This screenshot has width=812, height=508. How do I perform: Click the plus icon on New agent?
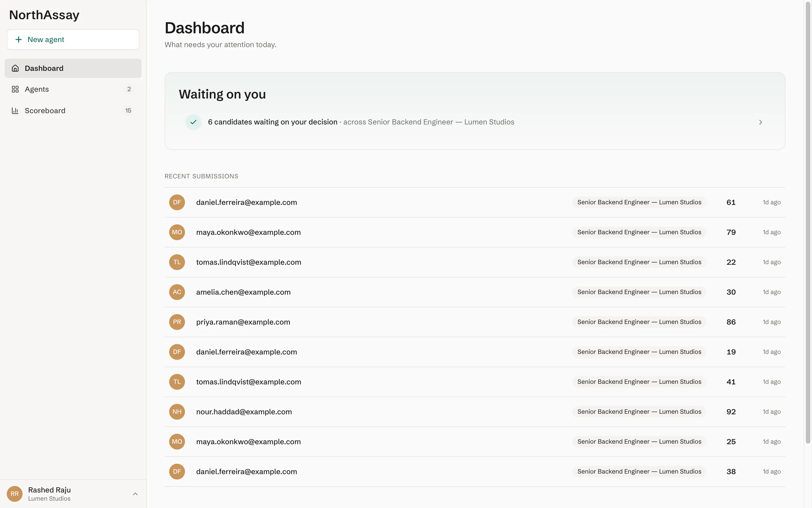tap(19, 40)
